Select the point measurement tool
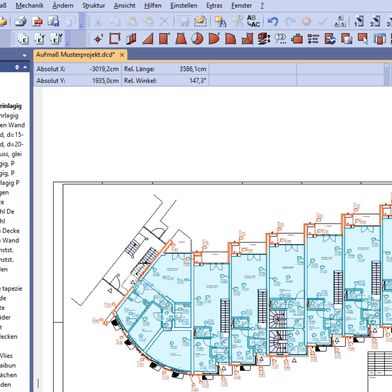The width and height of the screenshot is (392, 392). tap(98, 39)
